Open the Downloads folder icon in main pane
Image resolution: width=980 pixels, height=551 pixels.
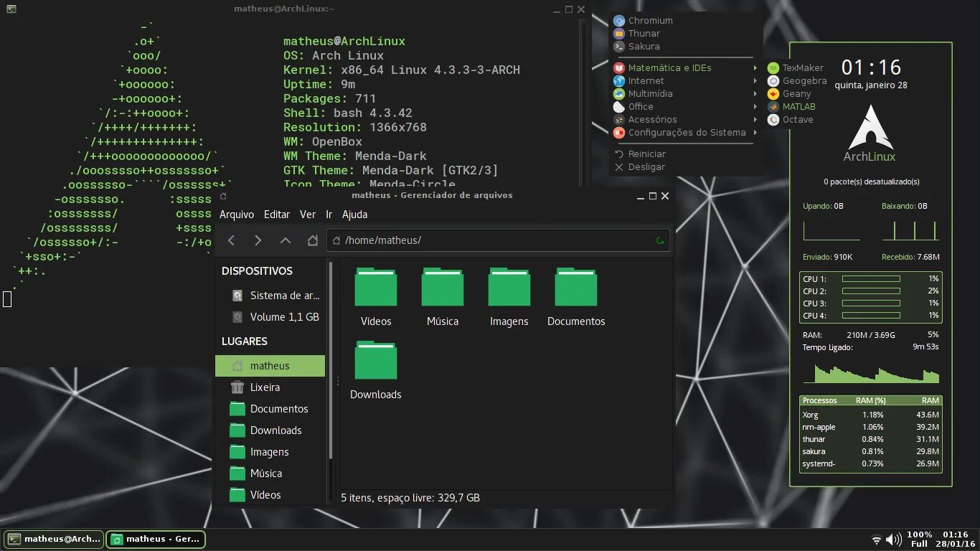376,360
